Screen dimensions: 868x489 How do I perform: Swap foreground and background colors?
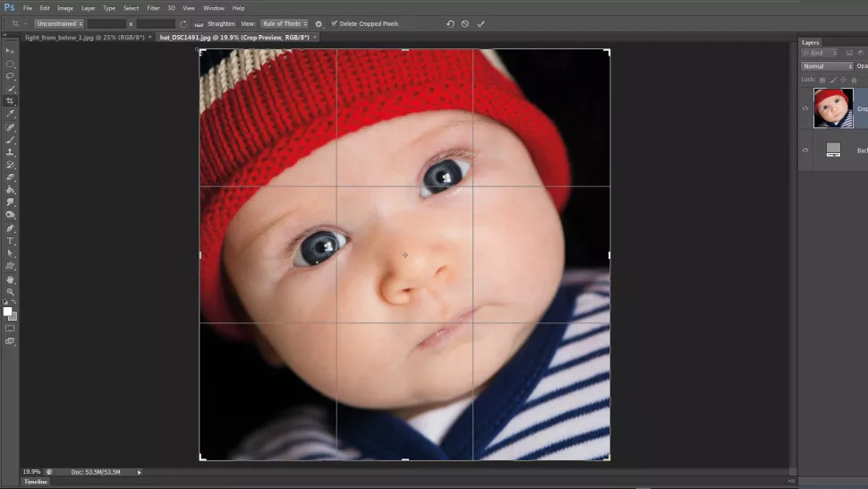point(14,302)
